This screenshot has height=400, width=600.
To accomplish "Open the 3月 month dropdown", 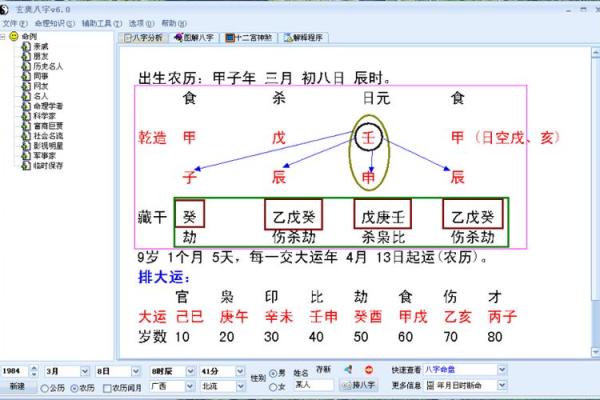I will click(x=85, y=371).
